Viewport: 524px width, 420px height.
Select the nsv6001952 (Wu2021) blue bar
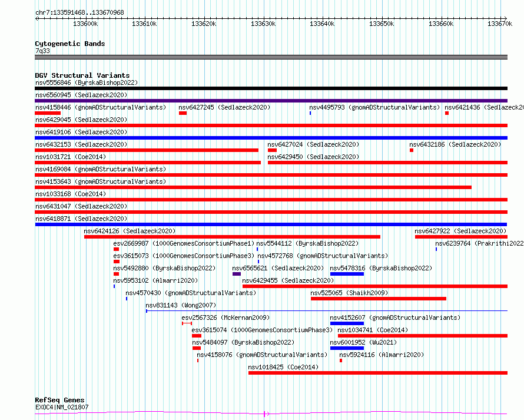click(x=347, y=348)
